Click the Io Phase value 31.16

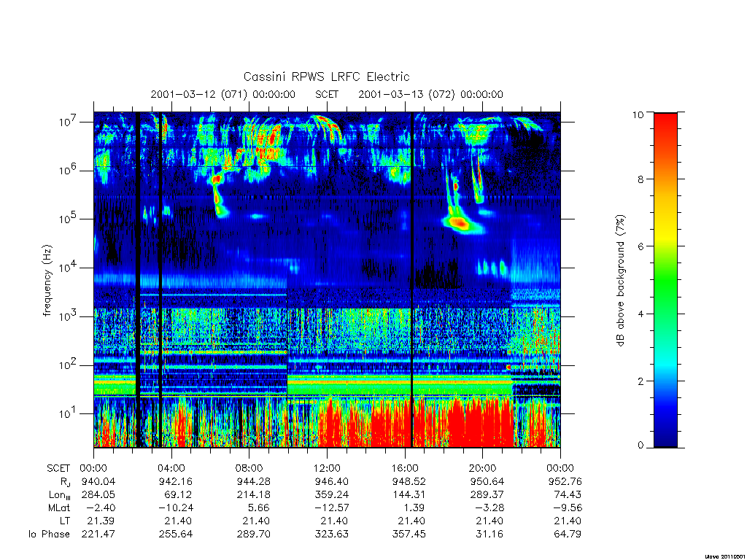tap(489, 534)
